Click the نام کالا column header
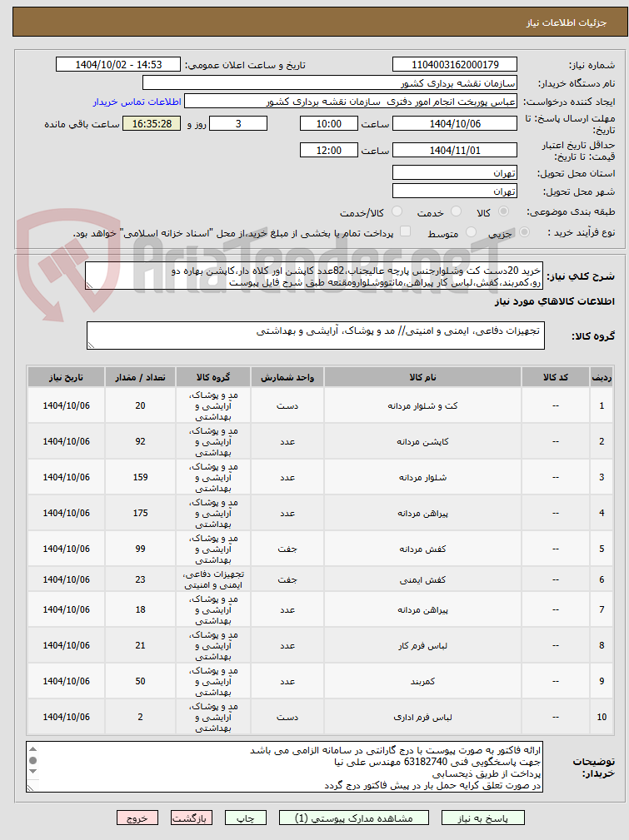629x840 pixels. pos(422,377)
